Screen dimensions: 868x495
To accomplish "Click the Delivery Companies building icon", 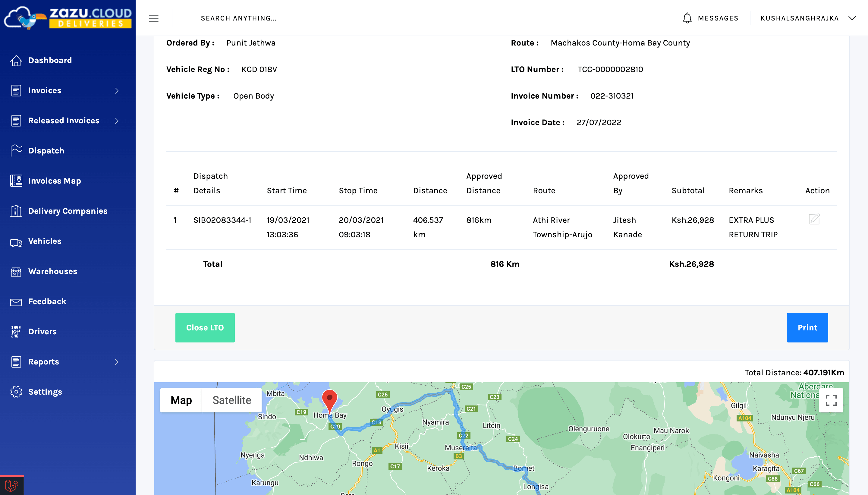I will pyautogui.click(x=16, y=211).
